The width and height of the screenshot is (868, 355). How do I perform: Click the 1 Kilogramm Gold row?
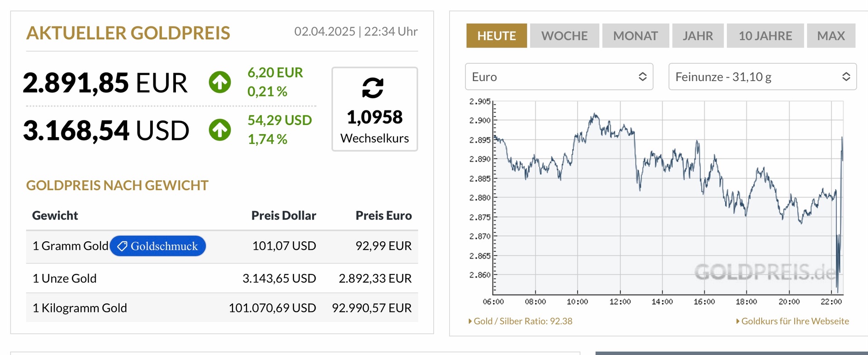pyautogui.click(x=222, y=308)
